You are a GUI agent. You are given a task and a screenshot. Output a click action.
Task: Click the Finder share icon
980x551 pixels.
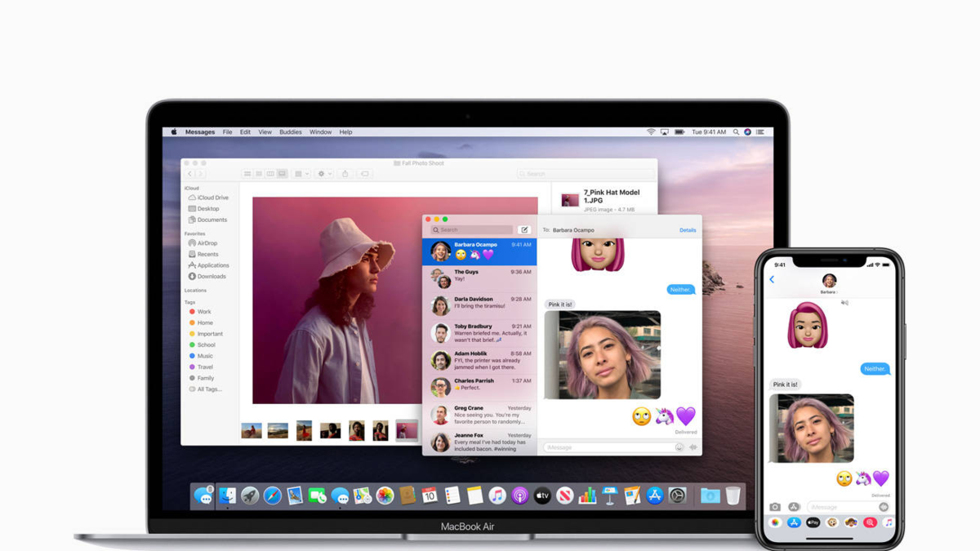click(345, 174)
